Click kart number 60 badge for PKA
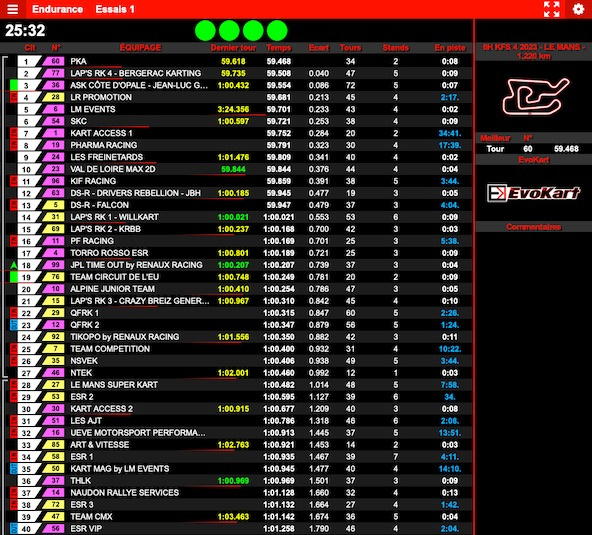592x535 pixels. click(x=54, y=61)
